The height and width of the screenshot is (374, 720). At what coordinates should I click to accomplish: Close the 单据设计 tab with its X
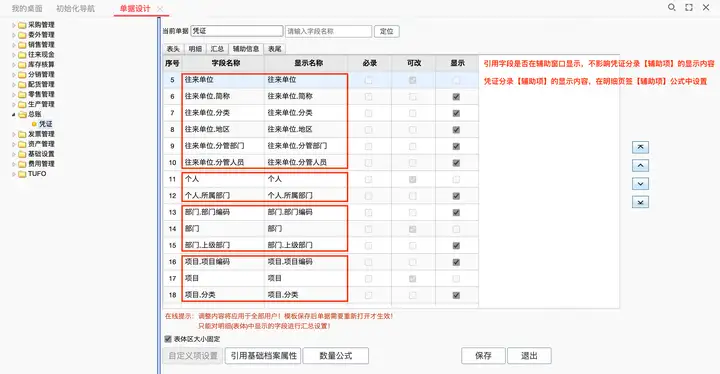(x=160, y=9)
